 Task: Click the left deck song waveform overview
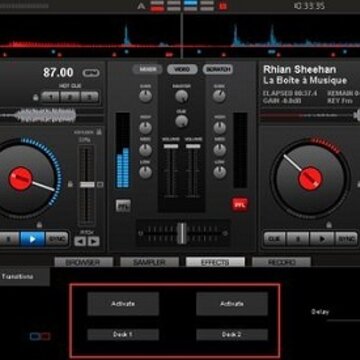click(52, 116)
